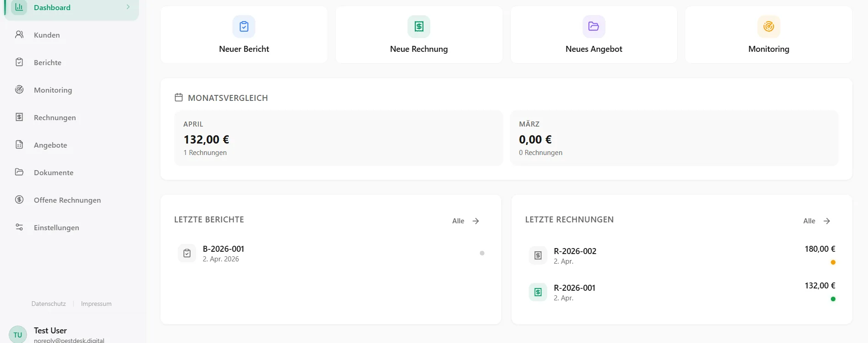Open report B-2026-001
868x343 pixels.
pos(223,249)
